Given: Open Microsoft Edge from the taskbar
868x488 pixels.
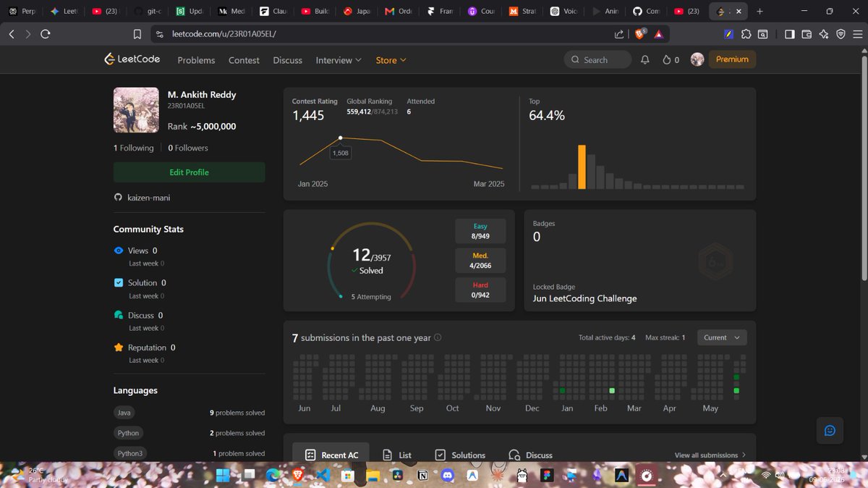Looking at the screenshot, I should [x=273, y=475].
